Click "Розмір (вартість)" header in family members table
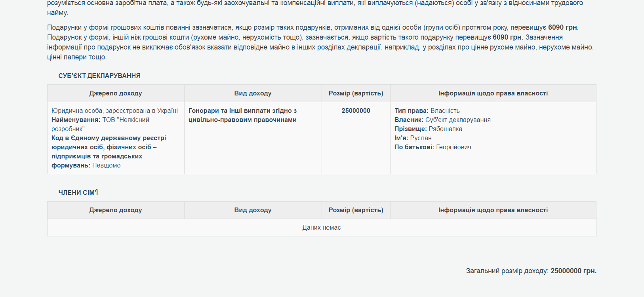Image resolution: width=644 pixels, height=297 pixels. pos(356,210)
